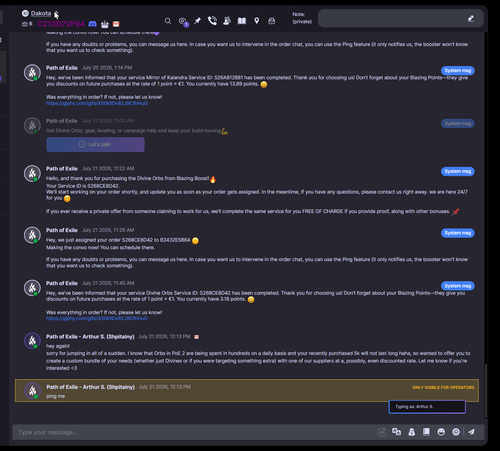This screenshot has width=500, height=451.
Task: Click the avatar of the July 20 1:14 PM message
Action: coord(32,72)
